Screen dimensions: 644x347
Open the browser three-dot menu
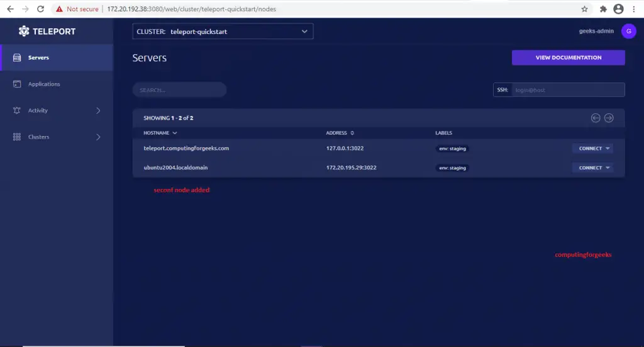634,9
